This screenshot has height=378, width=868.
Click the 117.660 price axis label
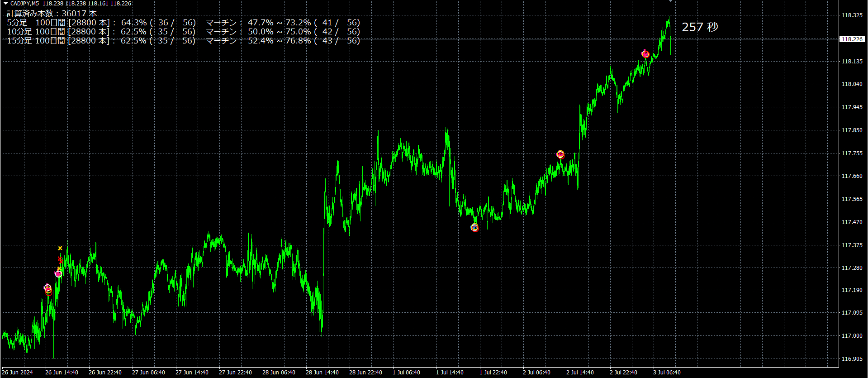852,176
